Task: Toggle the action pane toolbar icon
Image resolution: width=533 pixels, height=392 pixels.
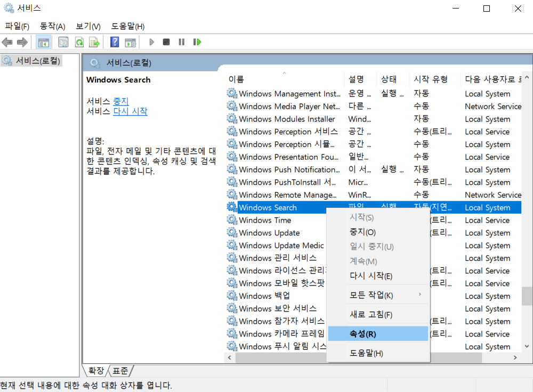Action: coord(130,42)
